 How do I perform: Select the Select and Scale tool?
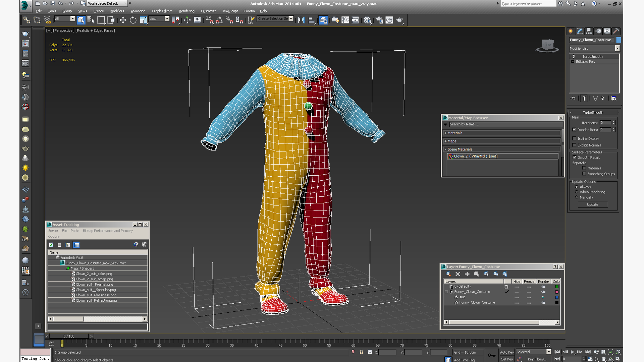143,20
